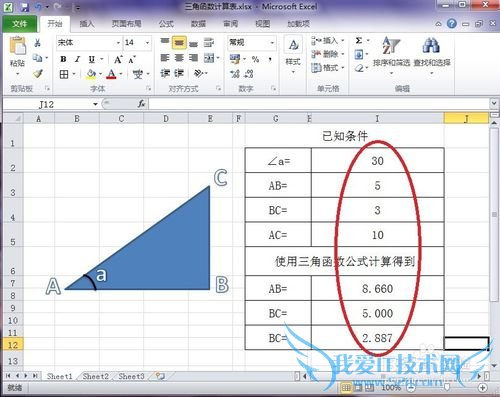Apply comma style number format
Screen dimensions: 500x397
270,60
